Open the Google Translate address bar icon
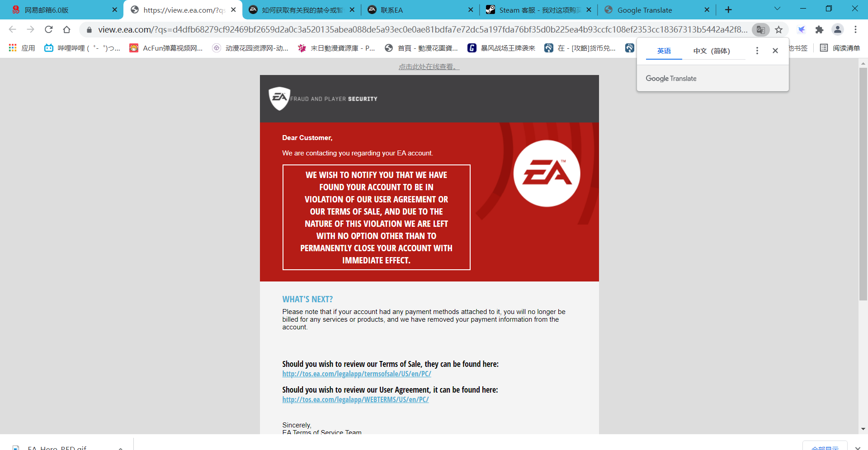The image size is (868, 450). [x=761, y=30]
